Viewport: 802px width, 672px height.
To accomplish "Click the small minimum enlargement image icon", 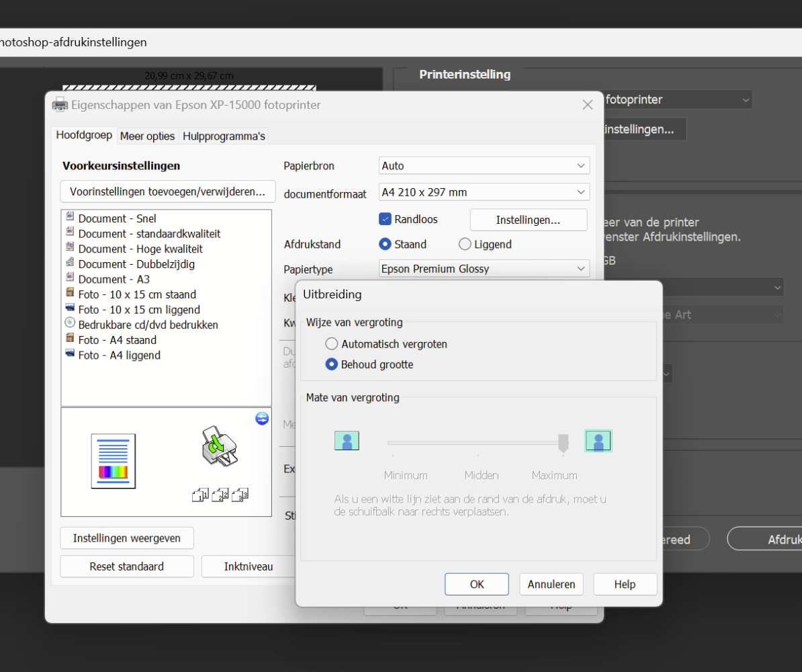I will [x=347, y=441].
